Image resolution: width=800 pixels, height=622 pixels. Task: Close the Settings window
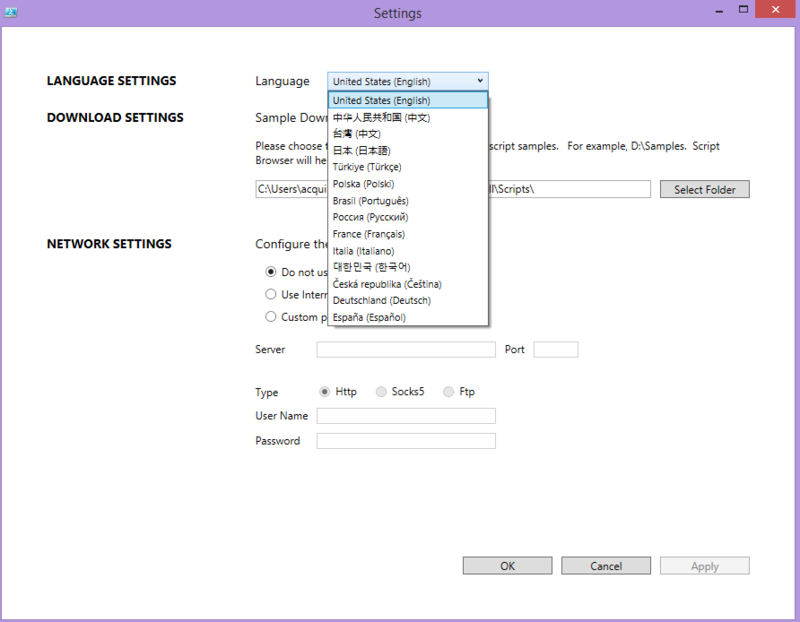[x=776, y=10]
